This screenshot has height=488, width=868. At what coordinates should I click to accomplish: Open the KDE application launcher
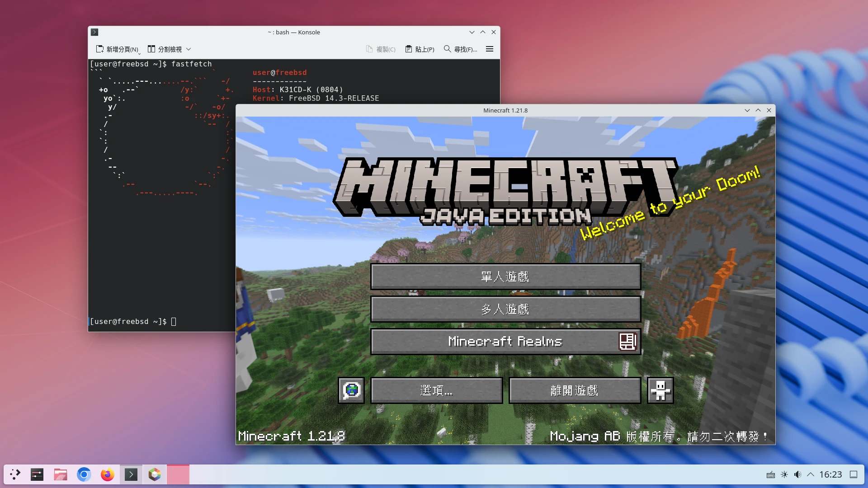coord(15,474)
